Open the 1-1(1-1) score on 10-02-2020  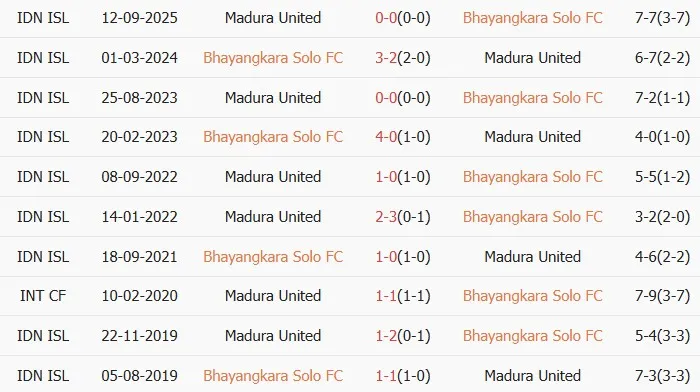(403, 296)
